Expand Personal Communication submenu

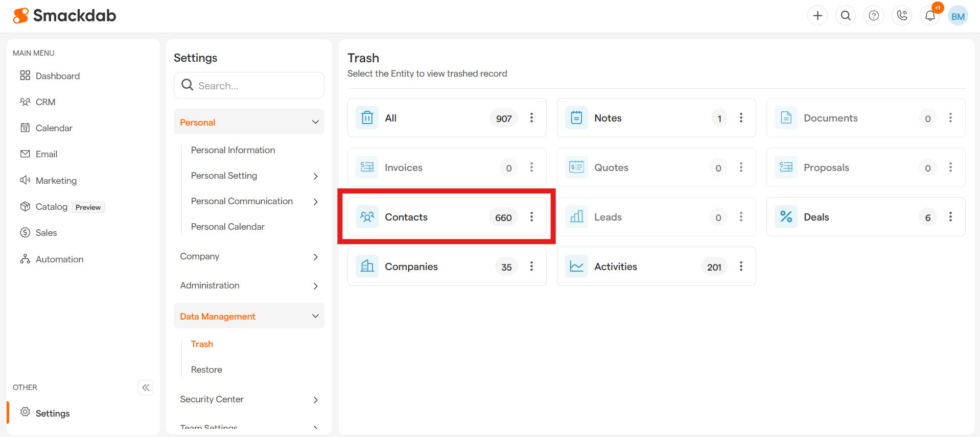[315, 202]
